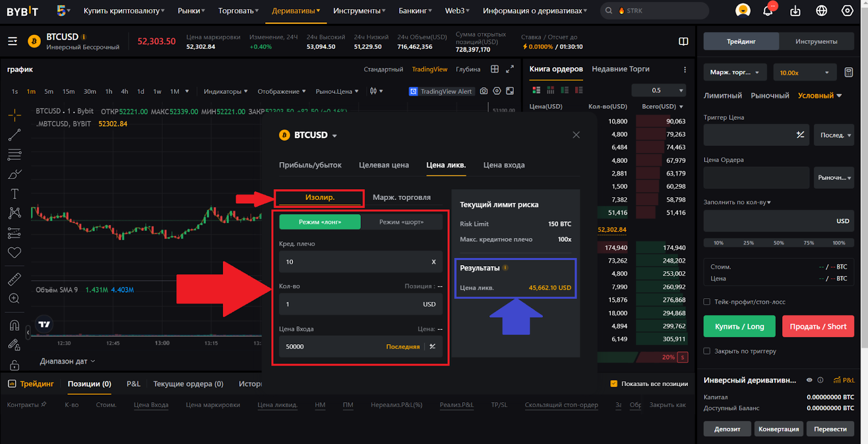Select the text tool in chart sidebar
Viewport: 868px width, 444px height.
(15, 194)
